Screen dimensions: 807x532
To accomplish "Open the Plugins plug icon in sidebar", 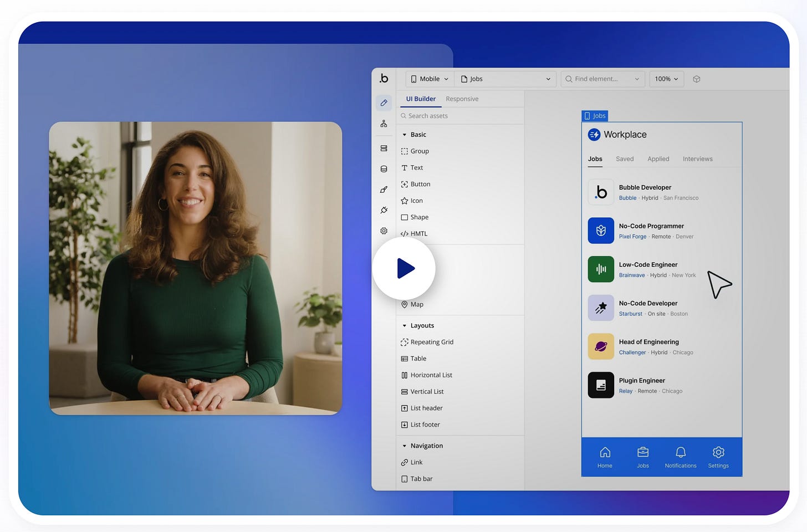I will pyautogui.click(x=384, y=210).
